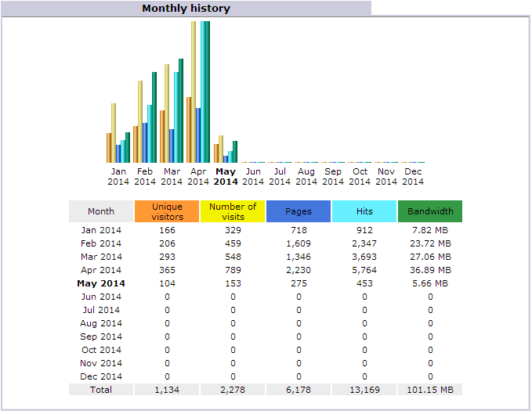Click the Total row label

(101, 390)
